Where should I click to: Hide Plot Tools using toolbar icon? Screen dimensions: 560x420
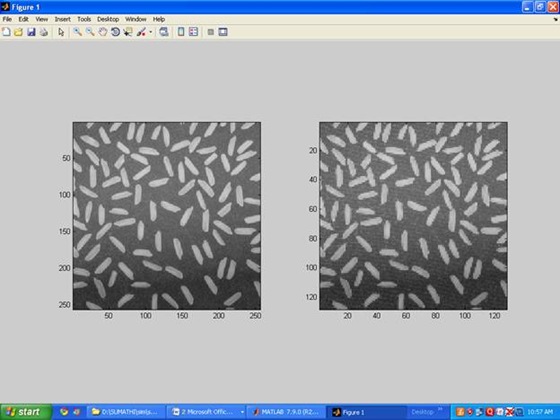(x=211, y=32)
